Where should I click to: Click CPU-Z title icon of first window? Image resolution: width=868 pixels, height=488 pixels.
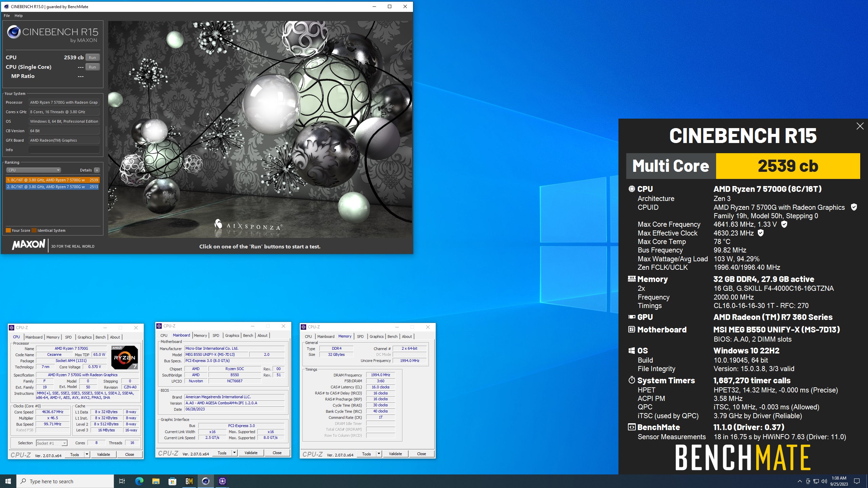12,328
